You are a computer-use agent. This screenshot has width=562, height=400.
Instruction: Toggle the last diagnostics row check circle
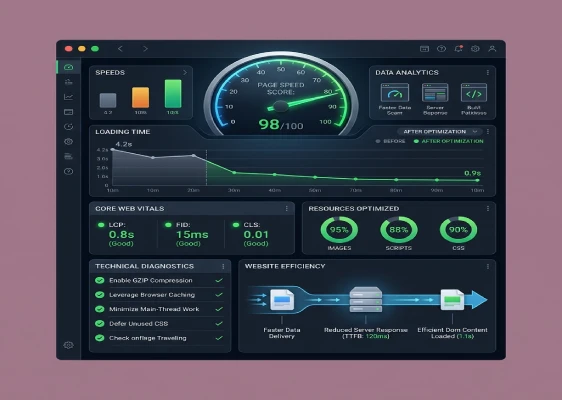click(100, 338)
